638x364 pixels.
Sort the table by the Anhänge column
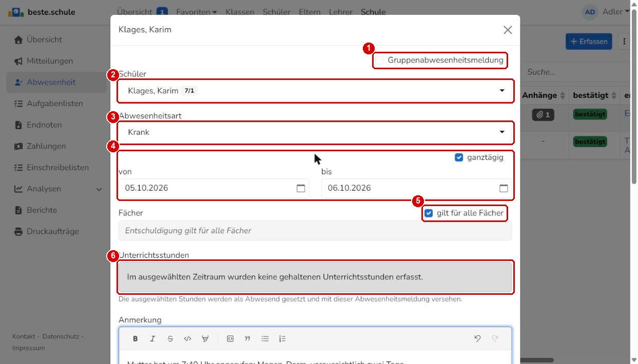tap(543, 95)
